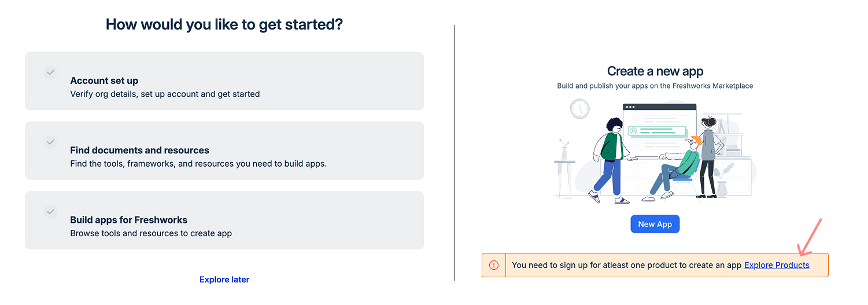This screenshot has height=305, width=868.
Task: Follow the Explore Products link
Action: (x=777, y=265)
